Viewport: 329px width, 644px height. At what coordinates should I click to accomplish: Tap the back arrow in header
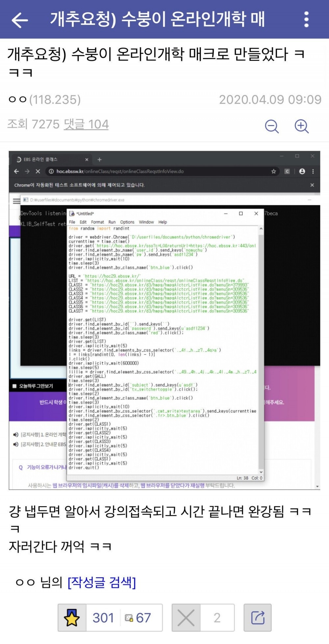20,20
